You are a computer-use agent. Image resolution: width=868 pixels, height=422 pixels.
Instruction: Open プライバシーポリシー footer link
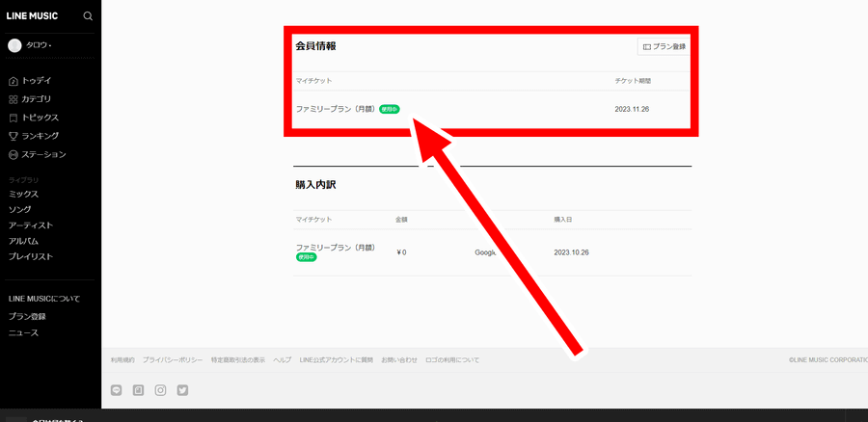click(x=173, y=360)
